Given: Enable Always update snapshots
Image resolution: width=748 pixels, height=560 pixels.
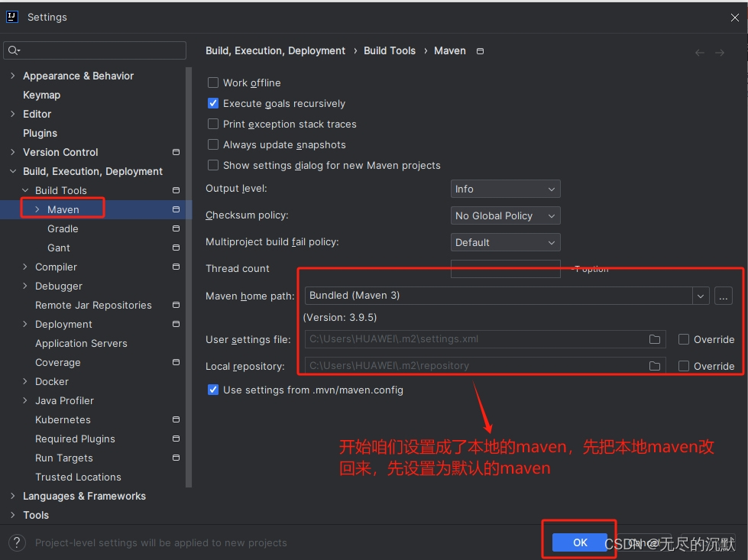Looking at the screenshot, I should 212,144.
